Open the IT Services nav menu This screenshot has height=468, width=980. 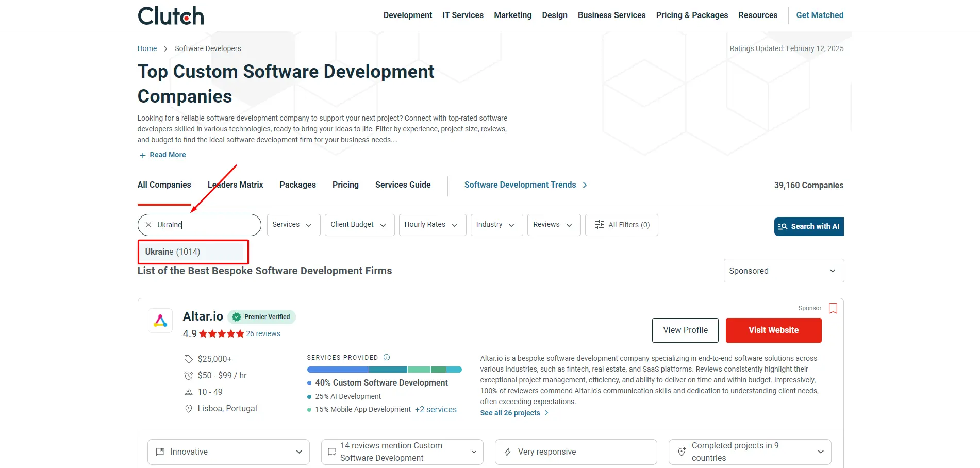[463, 15]
